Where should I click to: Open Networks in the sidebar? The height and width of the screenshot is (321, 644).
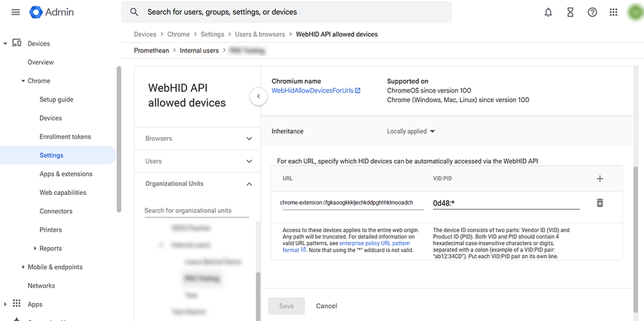click(x=41, y=286)
